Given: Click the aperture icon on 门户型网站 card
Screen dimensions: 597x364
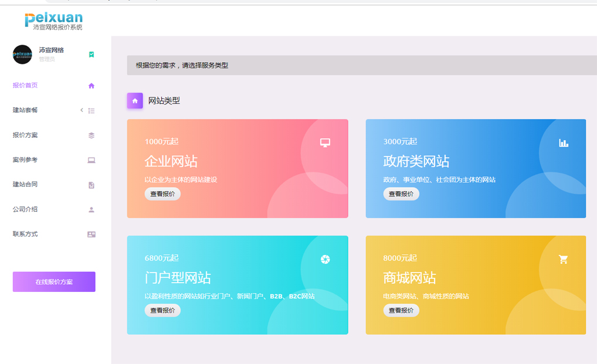Looking at the screenshot, I should [325, 258].
